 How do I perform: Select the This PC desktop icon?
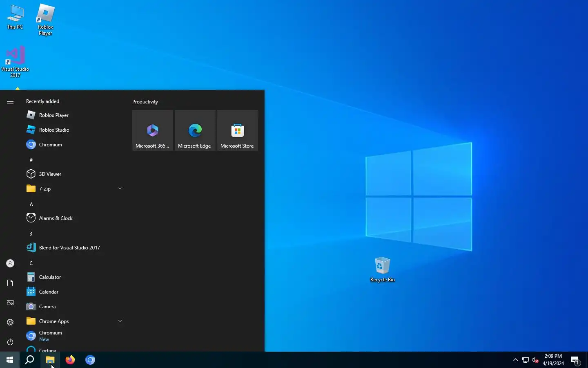15,17
